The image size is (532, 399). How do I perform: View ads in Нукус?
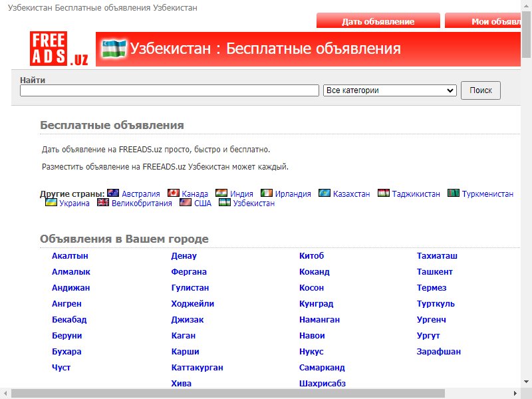point(311,352)
